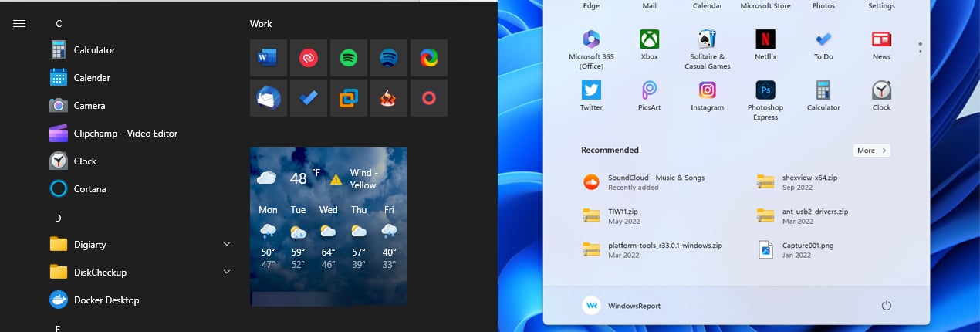Image resolution: width=980 pixels, height=332 pixels.
Task: Click the Settings label in pinned apps
Action: click(881, 5)
